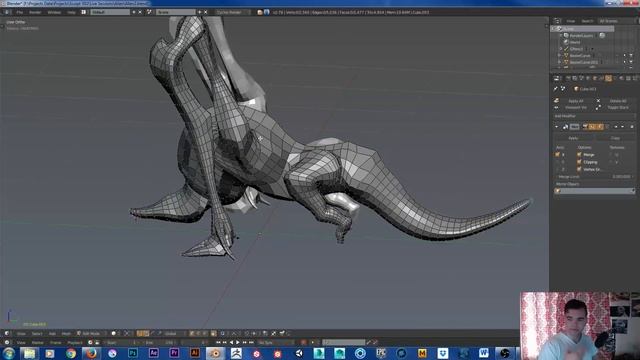Click the timeline editor type icon
The width and height of the screenshot is (640, 360).
(x=7, y=342)
